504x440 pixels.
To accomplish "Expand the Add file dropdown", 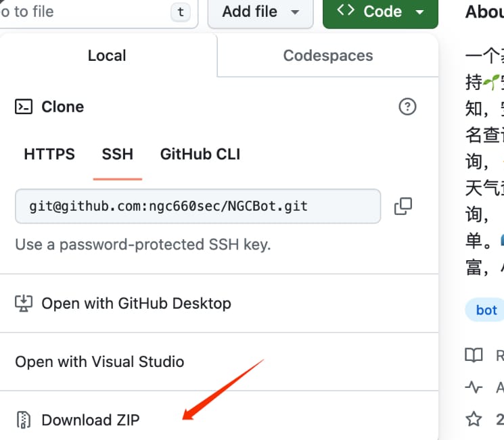I will click(x=260, y=12).
